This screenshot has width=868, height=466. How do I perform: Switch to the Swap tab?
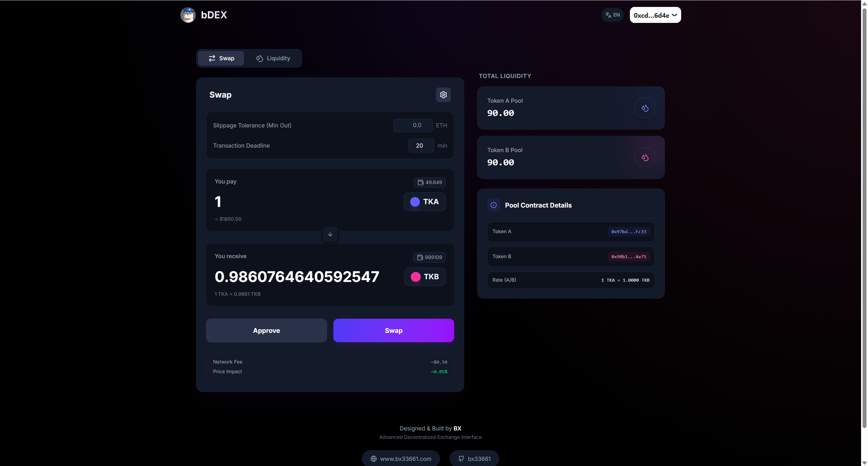[x=221, y=58]
